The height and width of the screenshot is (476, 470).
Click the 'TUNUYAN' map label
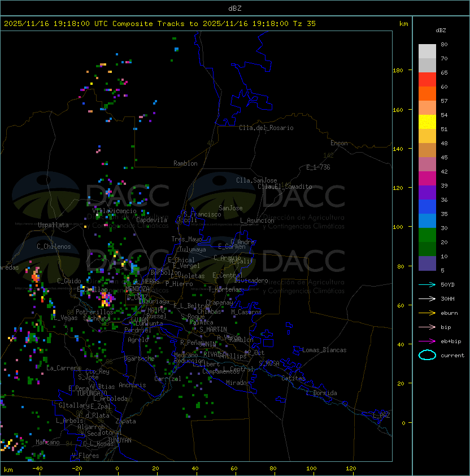click(x=120, y=440)
